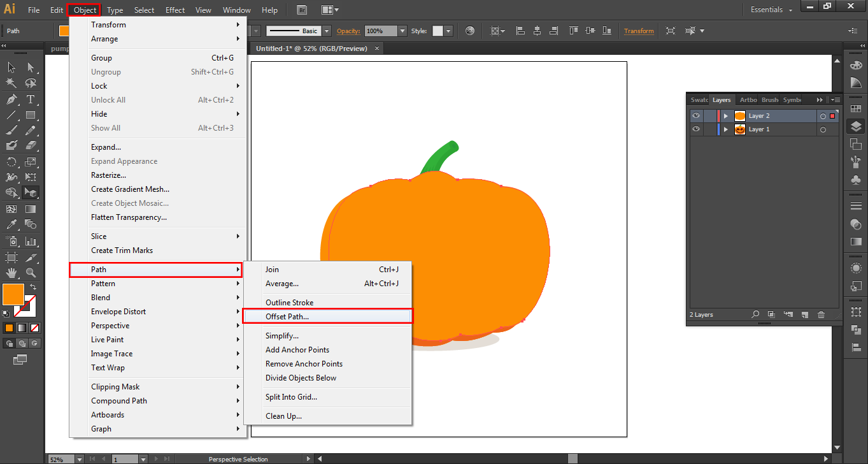Choose the Hand tool
This screenshot has height=464, width=868.
(11, 273)
